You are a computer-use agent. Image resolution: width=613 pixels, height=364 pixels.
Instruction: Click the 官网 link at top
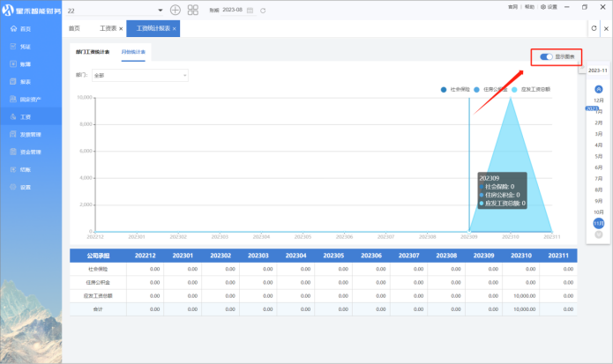point(512,6)
